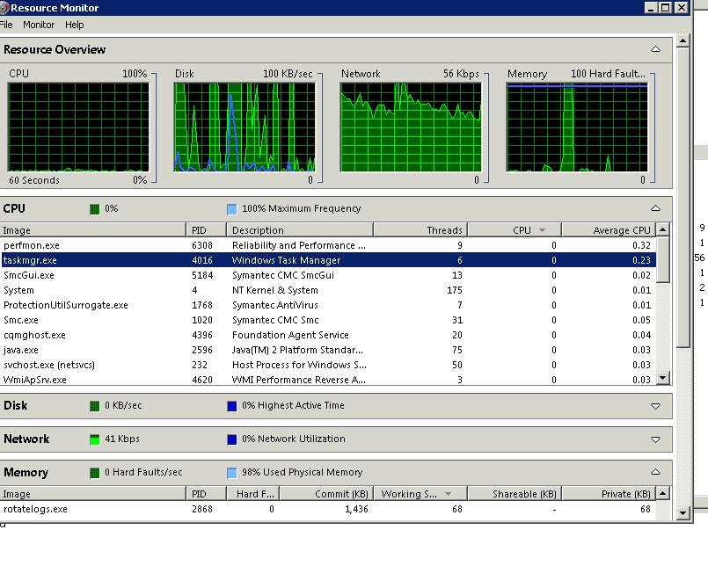Sort CPU table by Threads column
The height and width of the screenshot is (588, 708).
(420, 230)
